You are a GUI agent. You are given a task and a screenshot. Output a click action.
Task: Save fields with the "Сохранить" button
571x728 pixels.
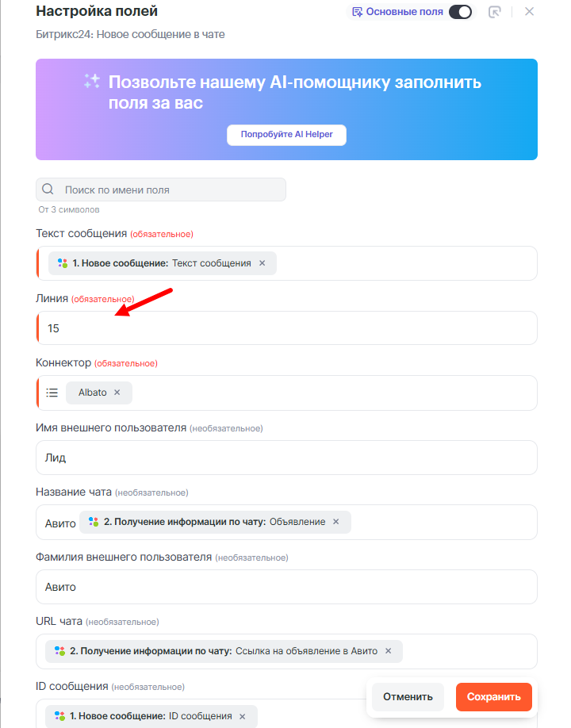tap(493, 697)
